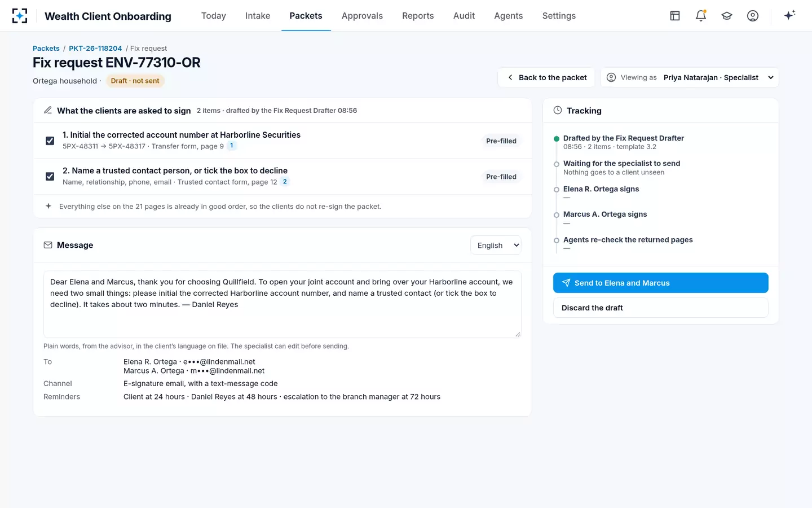Go to the Intake tab

258,16
